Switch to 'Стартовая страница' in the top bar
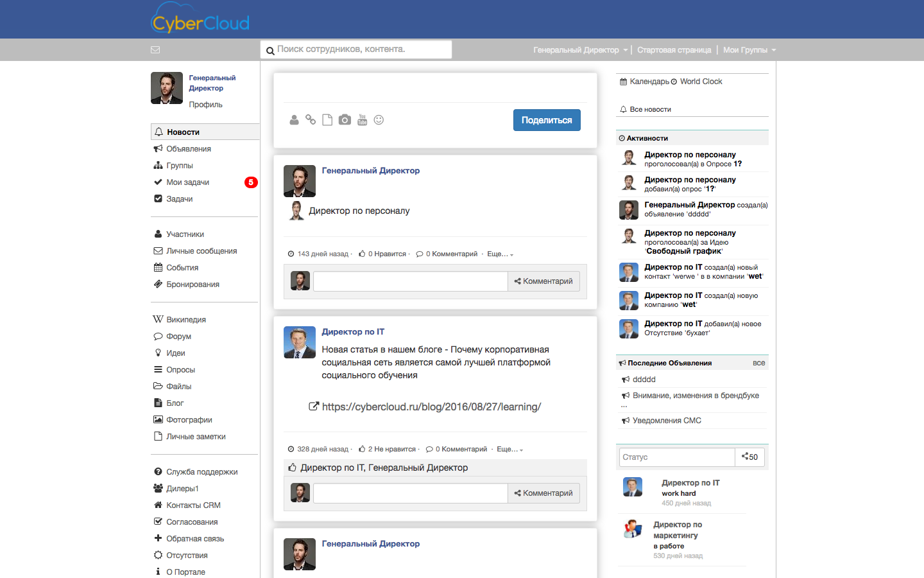This screenshot has height=578, width=924. tap(674, 49)
